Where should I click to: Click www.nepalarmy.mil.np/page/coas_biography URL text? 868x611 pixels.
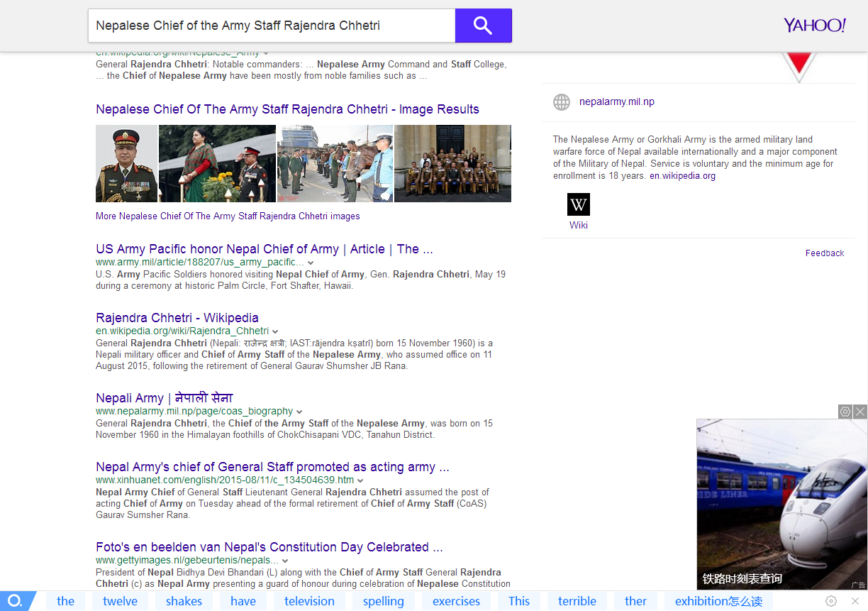coord(194,412)
